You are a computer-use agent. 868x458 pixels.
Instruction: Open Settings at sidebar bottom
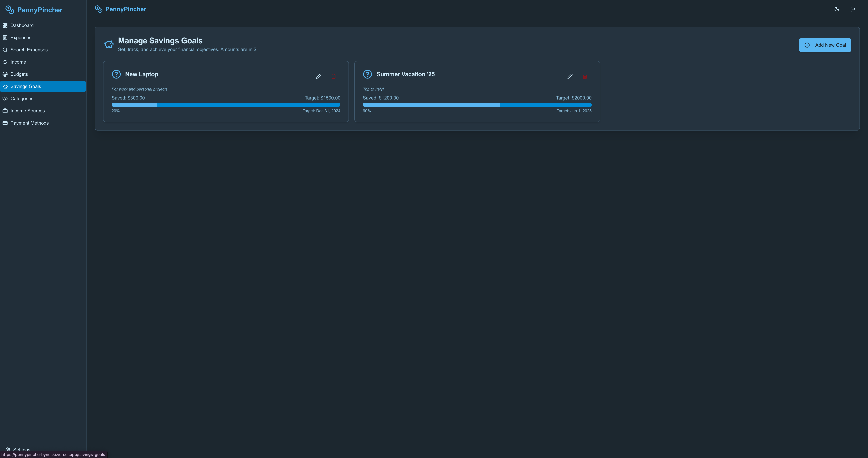(22, 449)
